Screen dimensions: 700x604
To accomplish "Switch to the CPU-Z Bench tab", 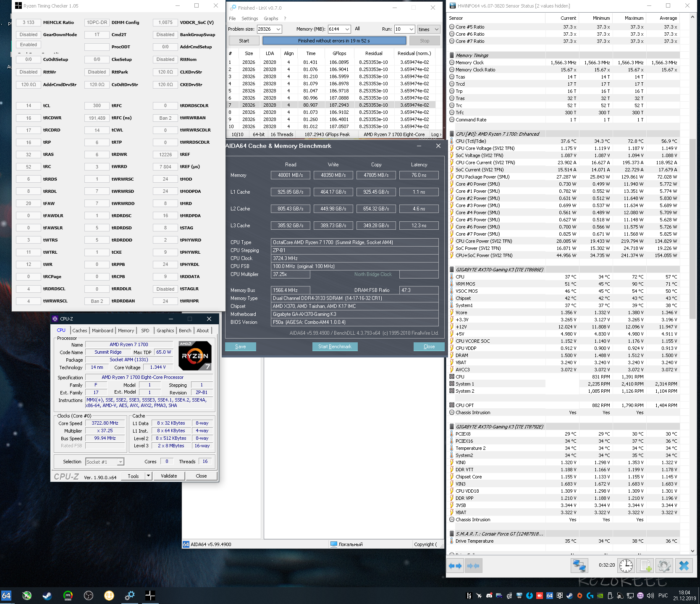I will click(185, 331).
